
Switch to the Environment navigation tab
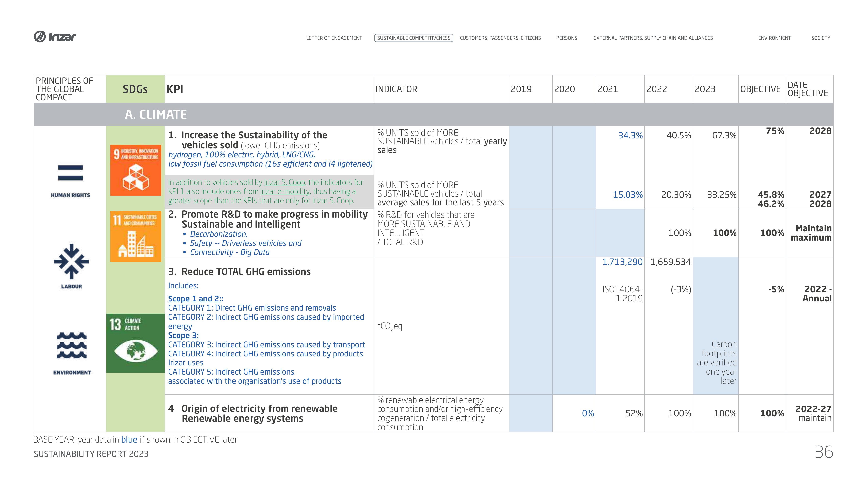774,38
